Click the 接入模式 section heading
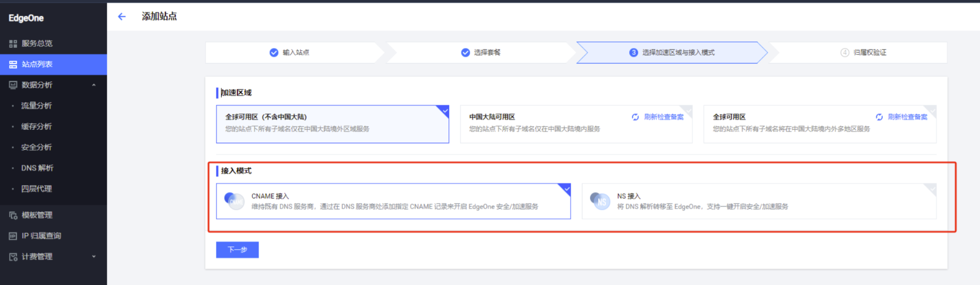The width and height of the screenshot is (980, 285). coord(236,171)
